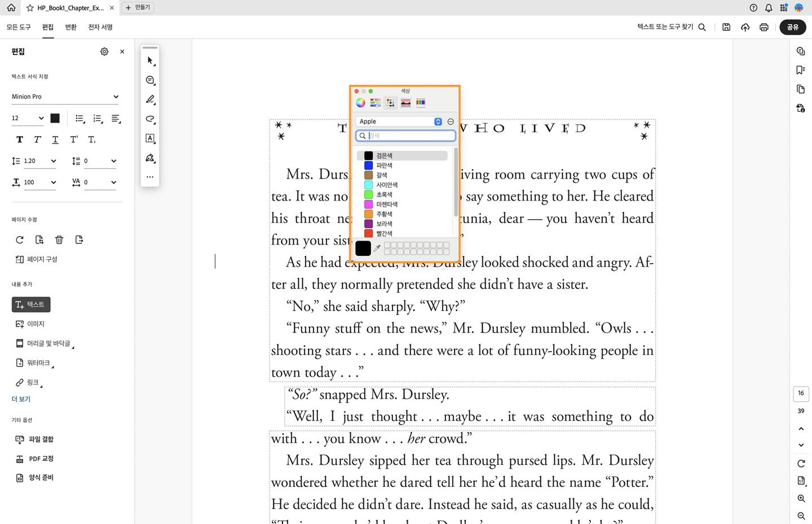Open the font size 12 dropdown
The width and height of the screenshot is (812, 524).
(28, 118)
